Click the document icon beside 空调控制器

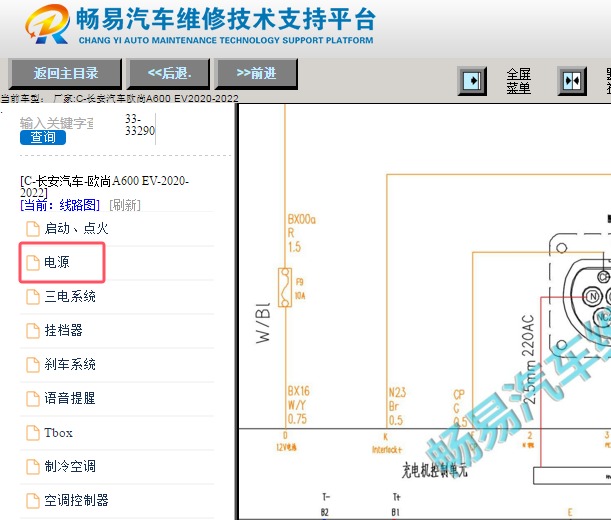coord(33,501)
